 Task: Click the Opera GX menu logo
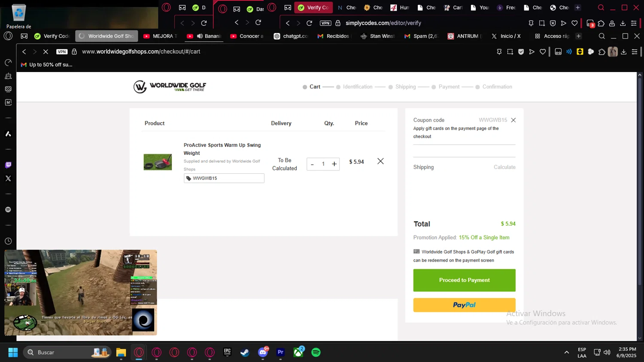coord(8,36)
